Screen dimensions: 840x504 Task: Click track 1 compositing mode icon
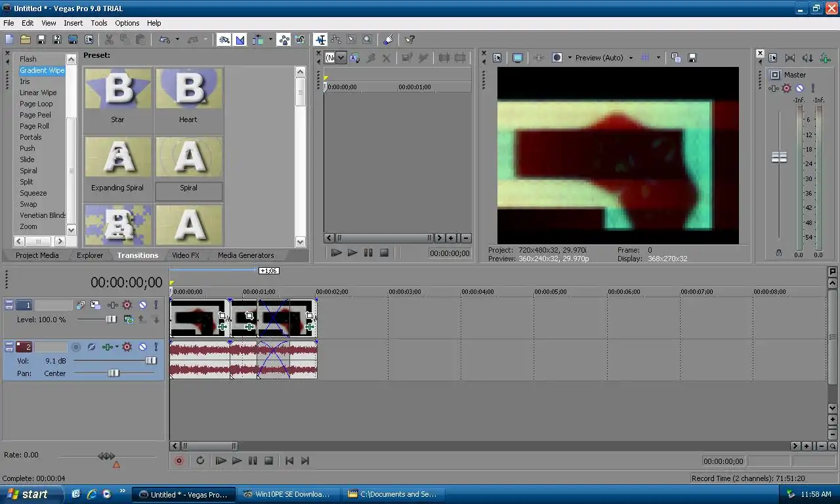click(129, 320)
